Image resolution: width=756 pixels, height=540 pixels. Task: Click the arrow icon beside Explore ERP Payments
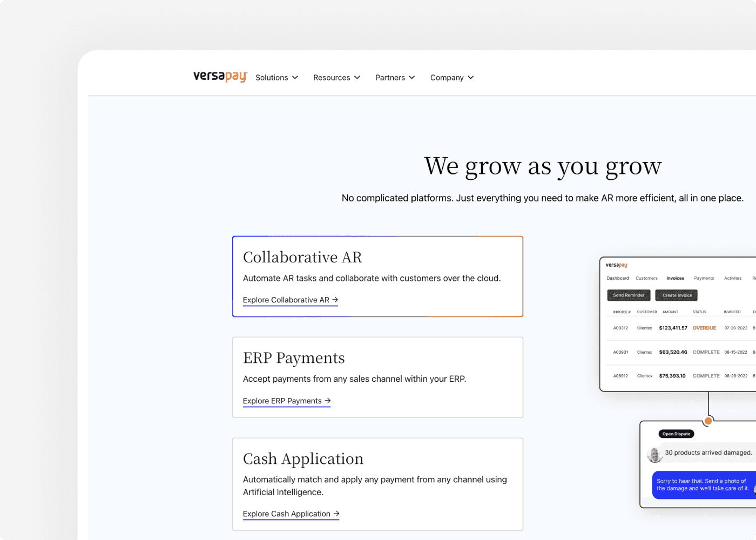click(327, 401)
